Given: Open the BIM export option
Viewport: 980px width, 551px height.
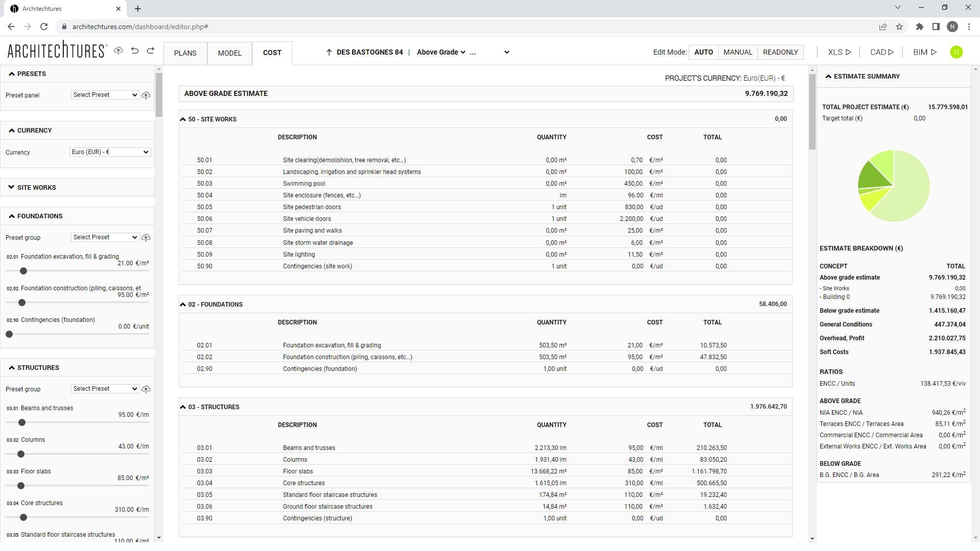Looking at the screenshot, I should 925,52.
